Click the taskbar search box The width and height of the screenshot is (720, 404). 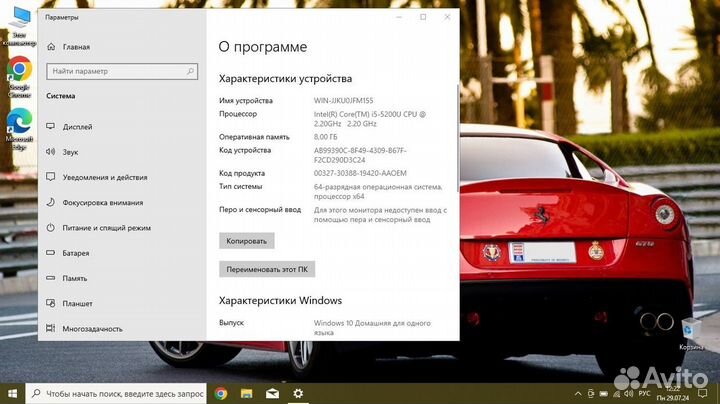tap(116, 393)
